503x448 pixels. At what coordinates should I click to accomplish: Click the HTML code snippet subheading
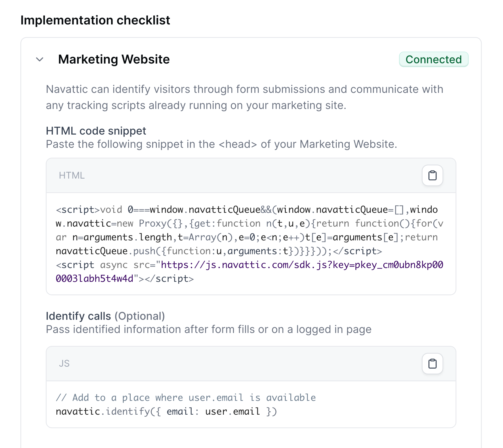[96, 131]
